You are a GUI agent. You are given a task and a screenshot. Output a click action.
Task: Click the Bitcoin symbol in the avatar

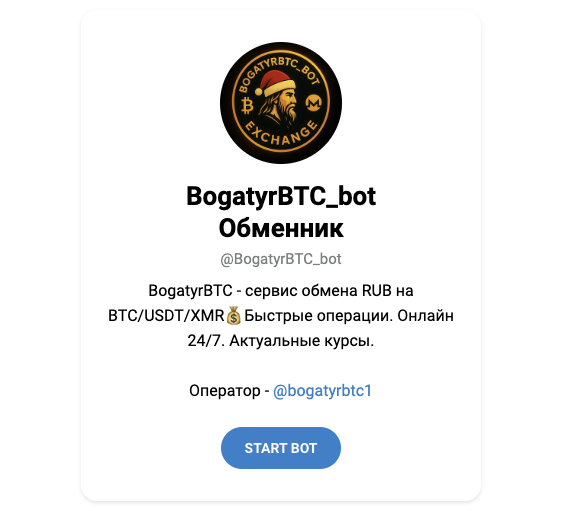(247, 106)
